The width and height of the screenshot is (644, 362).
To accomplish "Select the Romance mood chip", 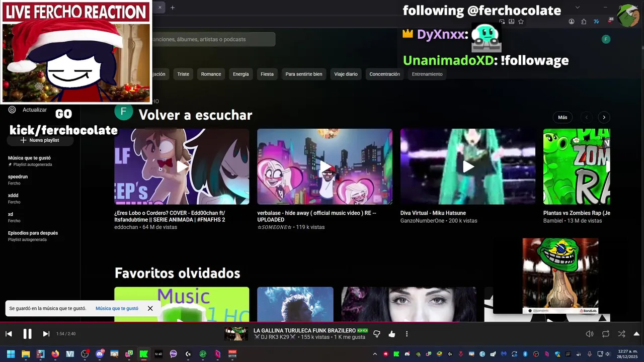I will (x=211, y=74).
